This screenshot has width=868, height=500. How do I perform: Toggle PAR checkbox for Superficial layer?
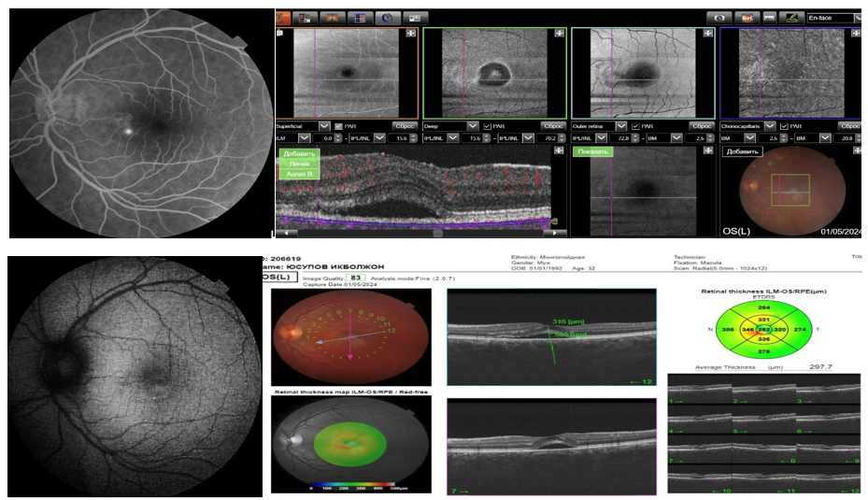click(x=340, y=125)
